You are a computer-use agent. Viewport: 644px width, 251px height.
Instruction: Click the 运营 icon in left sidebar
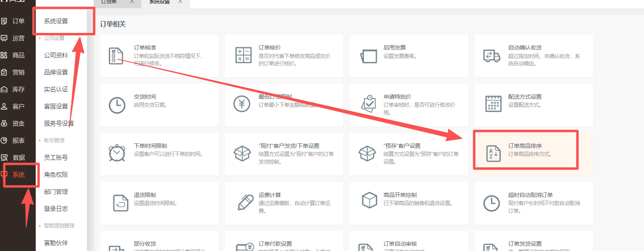pyautogui.click(x=4, y=38)
